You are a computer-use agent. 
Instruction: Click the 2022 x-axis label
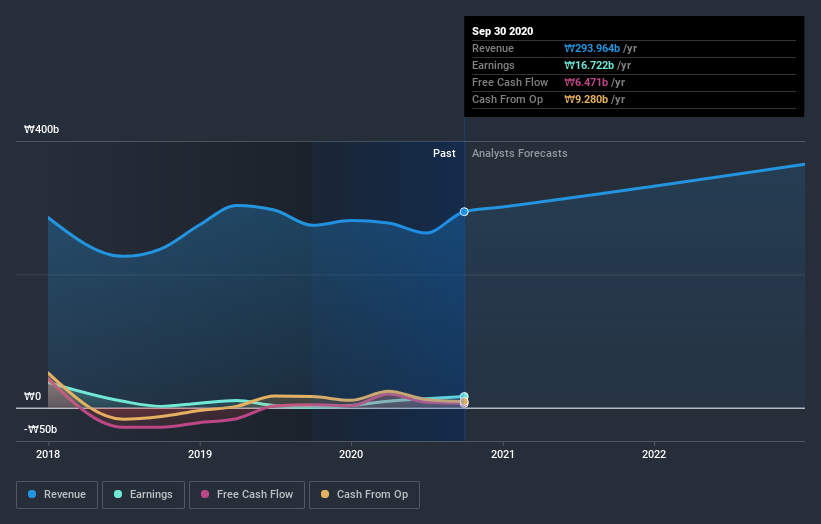point(654,454)
